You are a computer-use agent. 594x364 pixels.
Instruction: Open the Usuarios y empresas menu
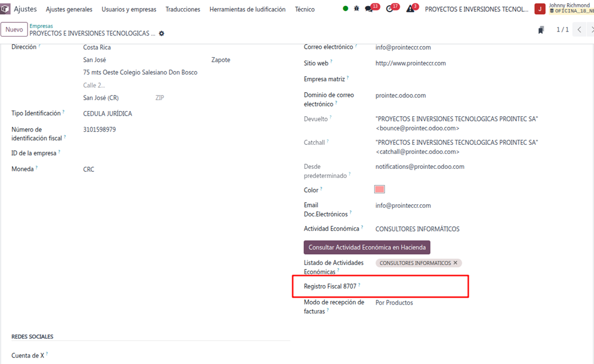pyautogui.click(x=129, y=9)
